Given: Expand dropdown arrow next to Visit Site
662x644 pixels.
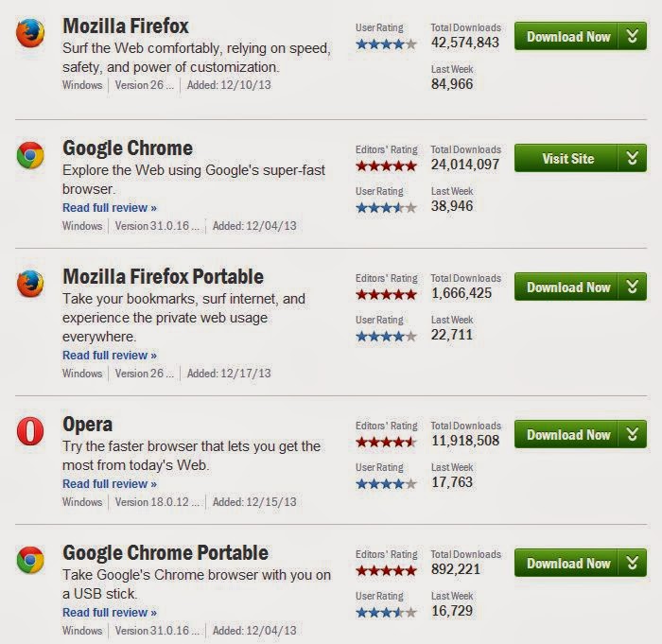Looking at the screenshot, I should coord(633,158).
